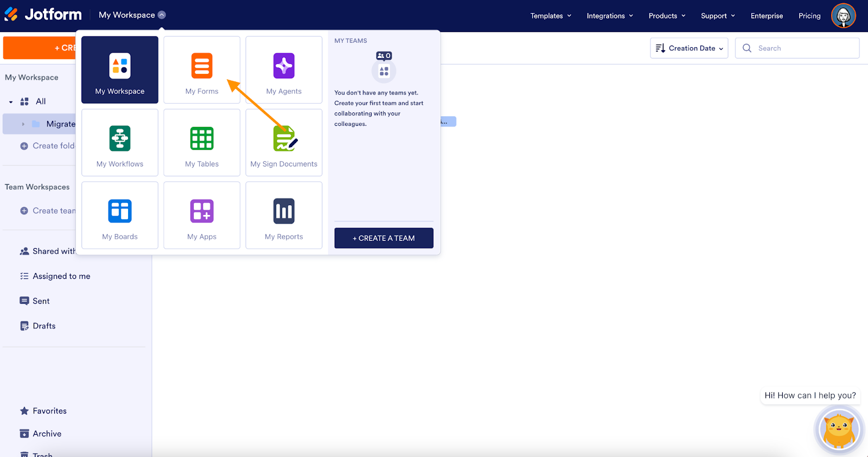This screenshot has width=868, height=457.
Task: Open Assigned to me in the sidebar
Action: (61, 276)
